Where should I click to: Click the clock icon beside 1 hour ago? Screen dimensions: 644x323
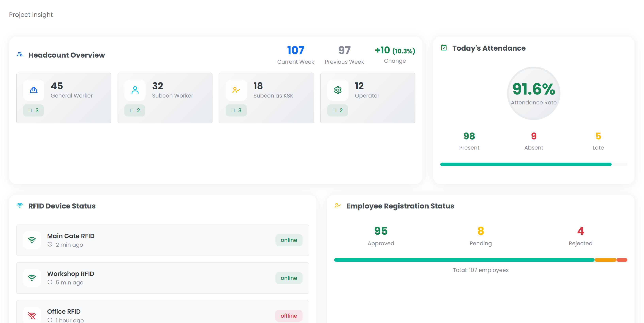(x=50, y=320)
